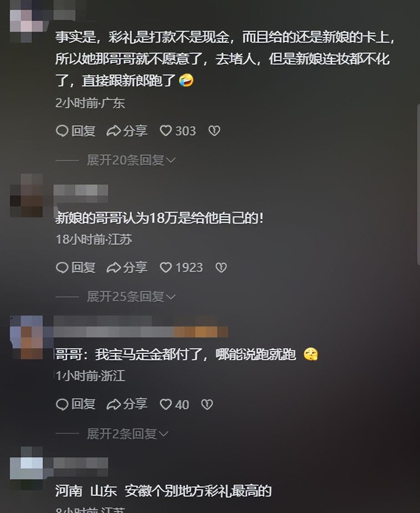The width and height of the screenshot is (420, 513).
Task: Click broken heart on the Zhejiang comment
Action: click(207, 405)
